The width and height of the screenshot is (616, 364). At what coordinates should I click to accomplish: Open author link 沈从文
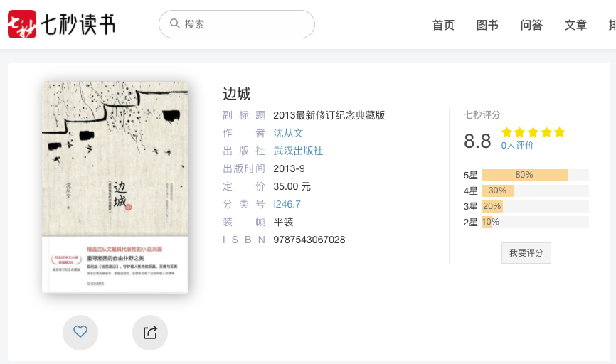pyautogui.click(x=288, y=133)
